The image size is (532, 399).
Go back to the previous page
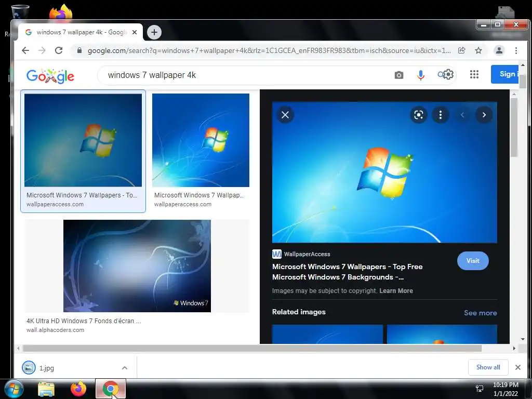[25, 50]
